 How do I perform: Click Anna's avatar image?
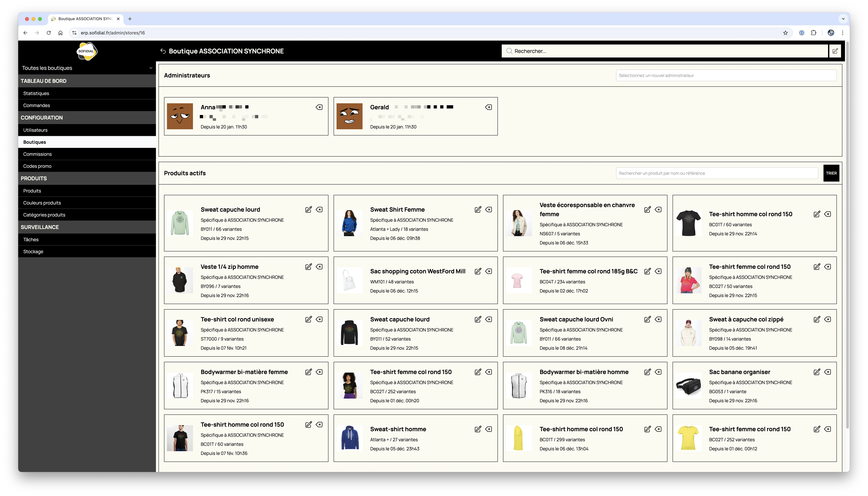coord(180,116)
